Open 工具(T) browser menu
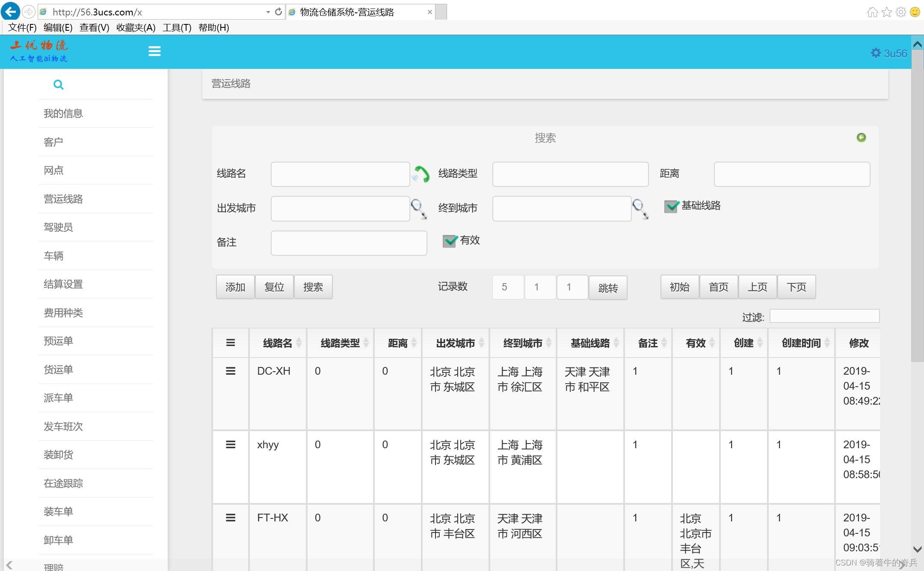The width and height of the screenshot is (924, 571). (x=177, y=28)
